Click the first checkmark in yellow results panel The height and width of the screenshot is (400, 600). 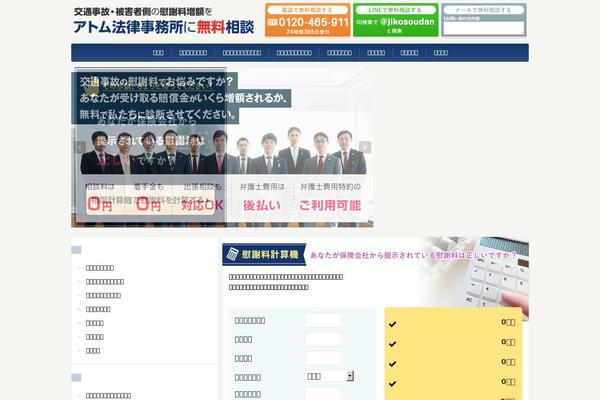[x=392, y=324]
